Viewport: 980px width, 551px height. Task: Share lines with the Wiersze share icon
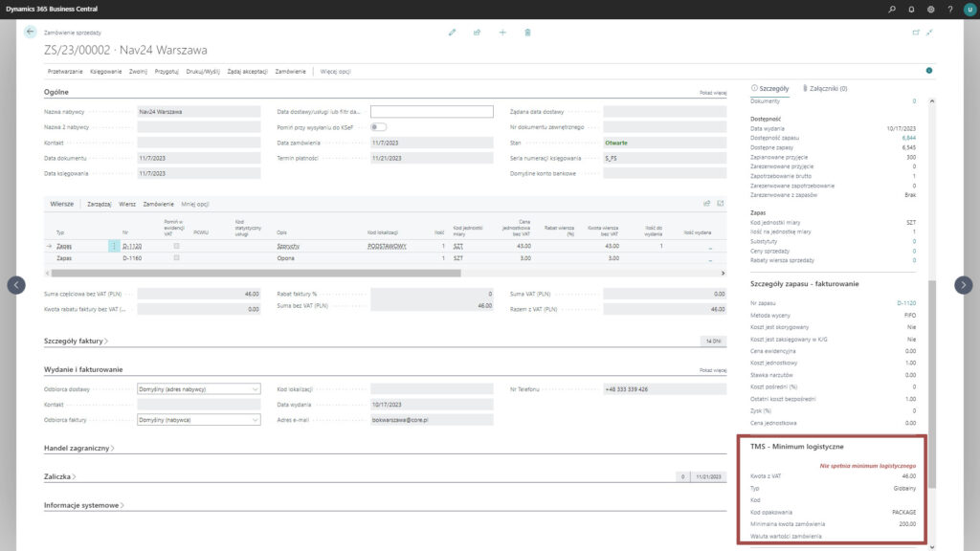pos(707,204)
